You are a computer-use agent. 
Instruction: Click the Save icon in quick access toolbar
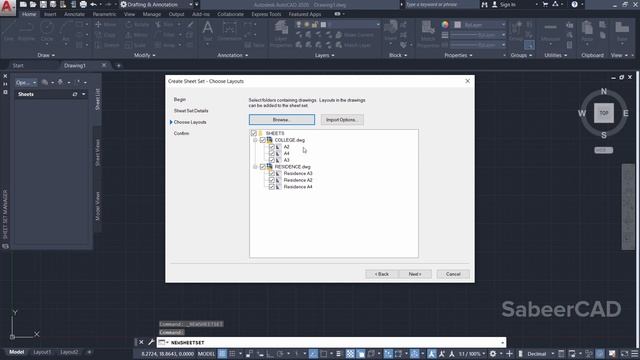point(43,4)
